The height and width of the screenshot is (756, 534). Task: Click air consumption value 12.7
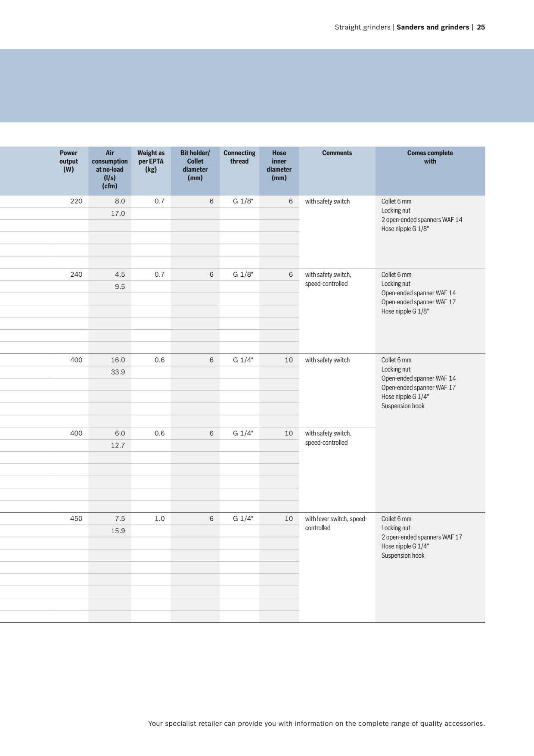(x=118, y=445)
